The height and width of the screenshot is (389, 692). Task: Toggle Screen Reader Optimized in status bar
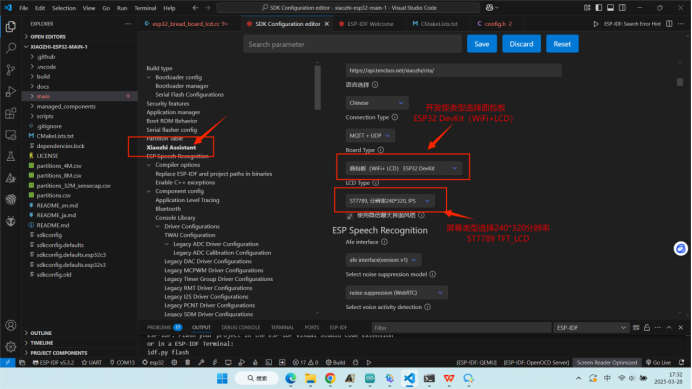click(x=607, y=363)
